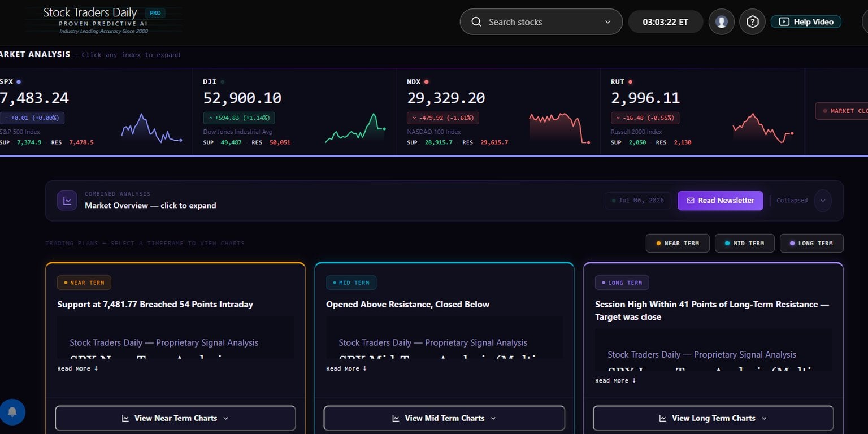Click the orange NEAR TERM card label

point(84,283)
